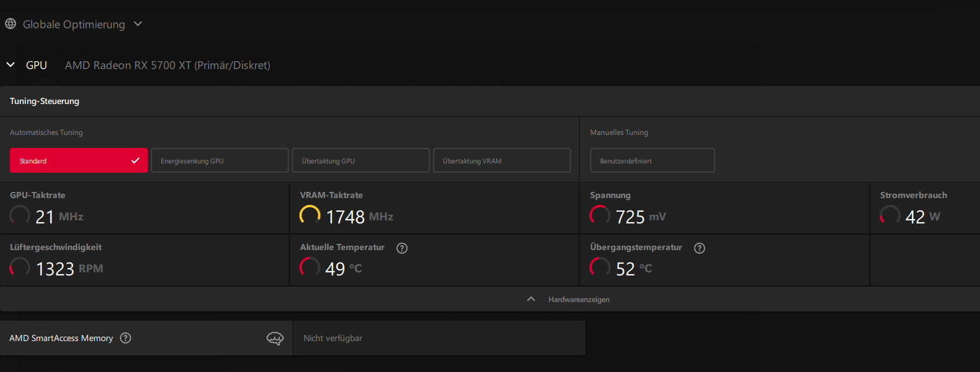Choose Benutzerdefiniert manual tuning

[x=652, y=160]
